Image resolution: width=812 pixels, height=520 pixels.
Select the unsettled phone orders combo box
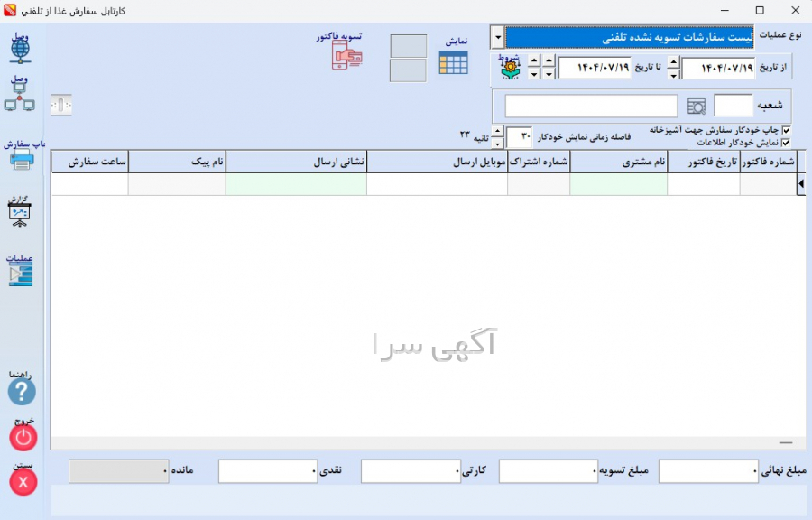(x=629, y=37)
